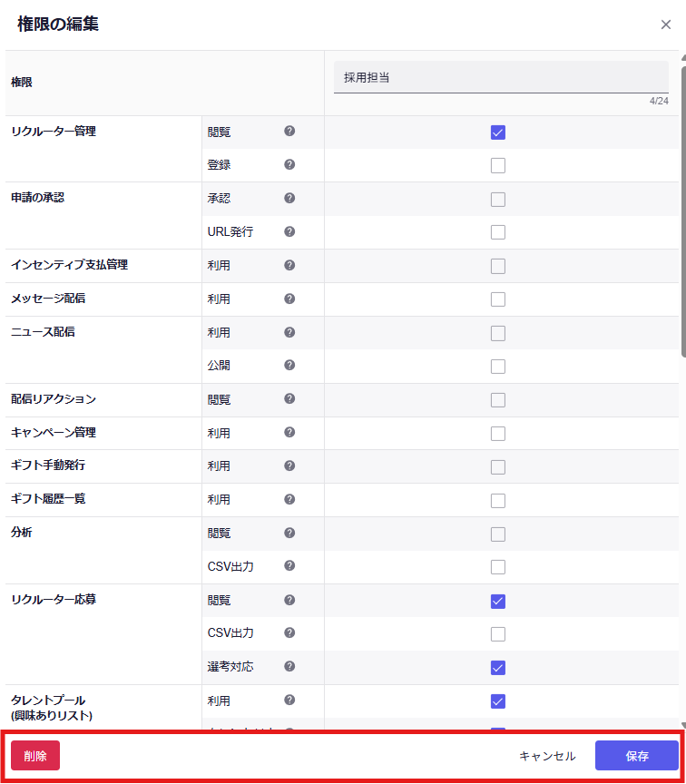Tick リクルーター応募 CSV出力 checkbox
This screenshot has height=784, width=686.
pyautogui.click(x=497, y=634)
